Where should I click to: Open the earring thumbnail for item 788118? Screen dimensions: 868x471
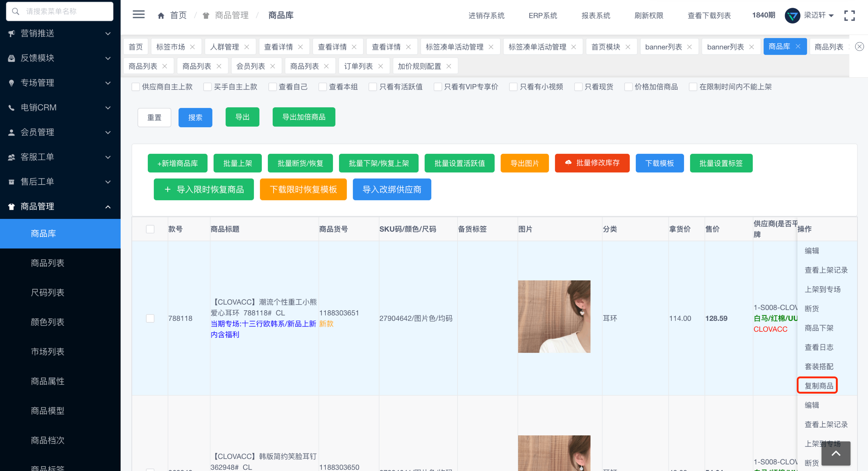point(554,317)
